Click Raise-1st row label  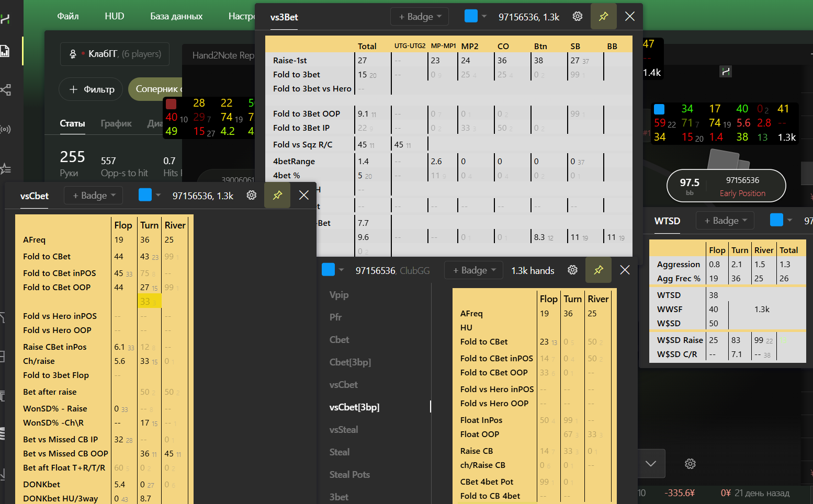[x=290, y=61]
